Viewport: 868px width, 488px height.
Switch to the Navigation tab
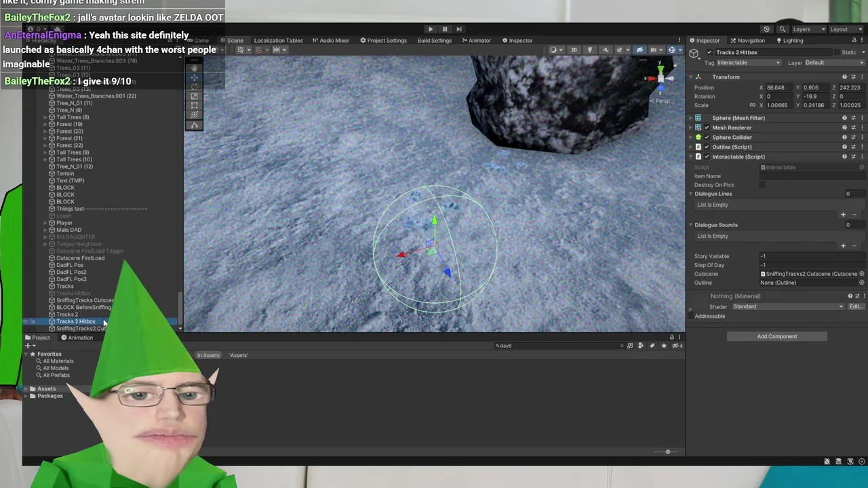tap(747, 41)
